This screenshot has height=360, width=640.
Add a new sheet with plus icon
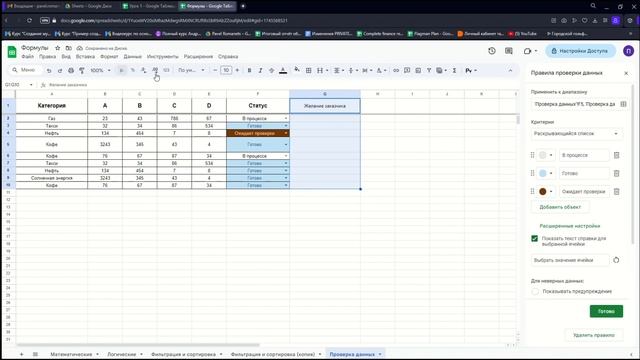22,354
